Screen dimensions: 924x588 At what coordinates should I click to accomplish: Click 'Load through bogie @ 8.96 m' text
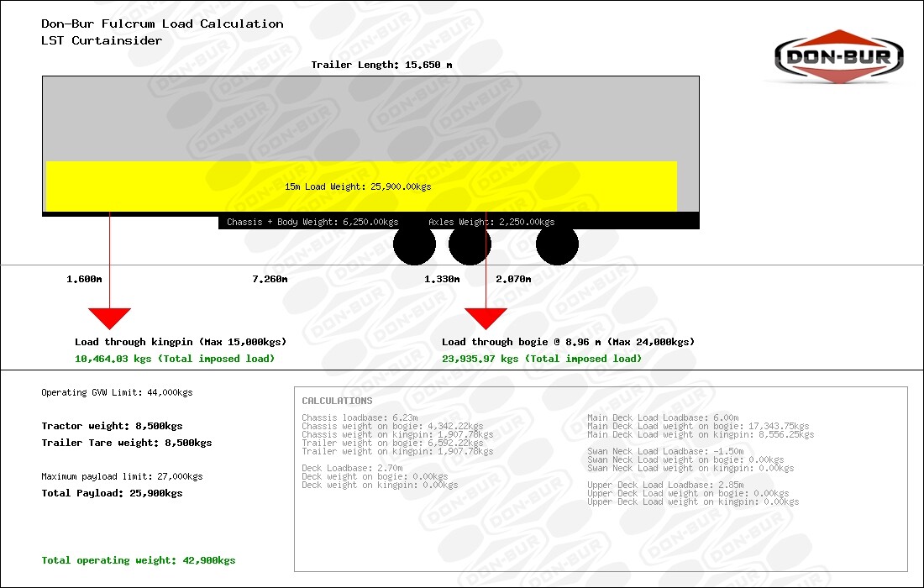click(522, 343)
